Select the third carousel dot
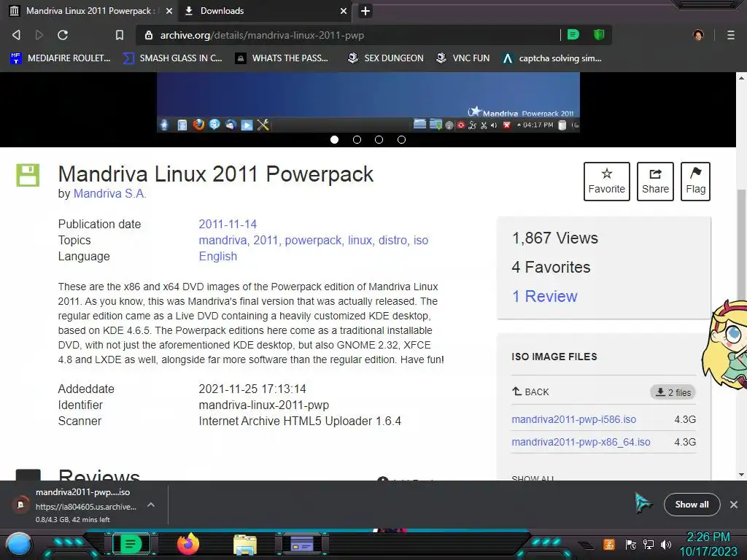 tap(379, 139)
